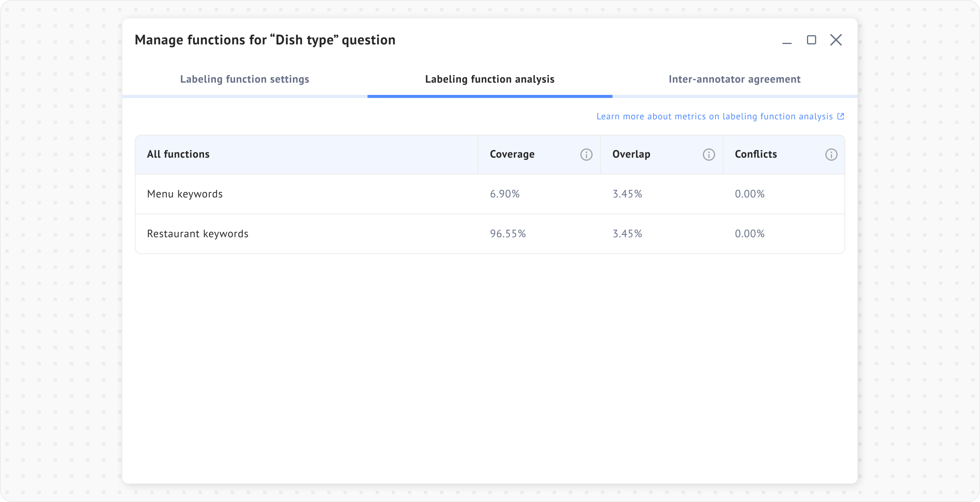Image resolution: width=980 pixels, height=502 pixels.
Task: Click the Conflicts column header
Action: click(756, 154)
